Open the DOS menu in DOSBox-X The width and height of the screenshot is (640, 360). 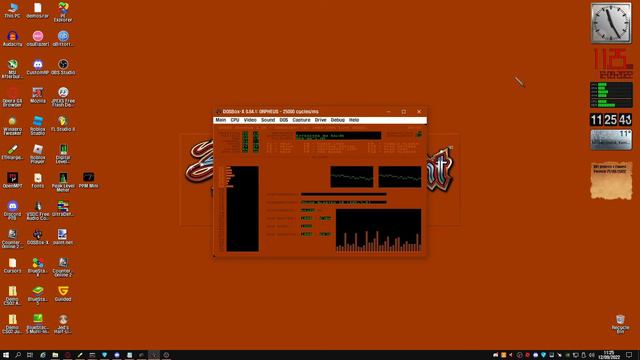[x=284, y=120]
